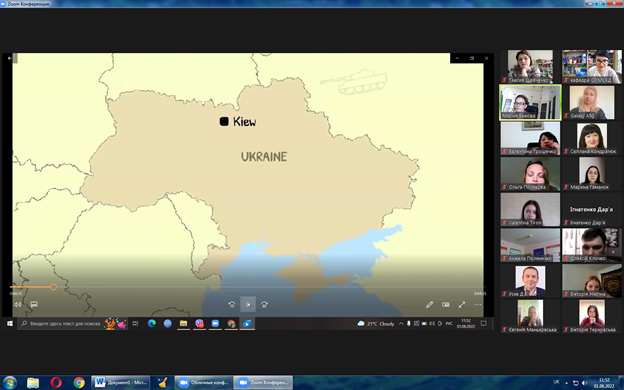This screenshot has width=624, height=390.
Task: Toggle mini view mode in player
Action: coord(446,304)
